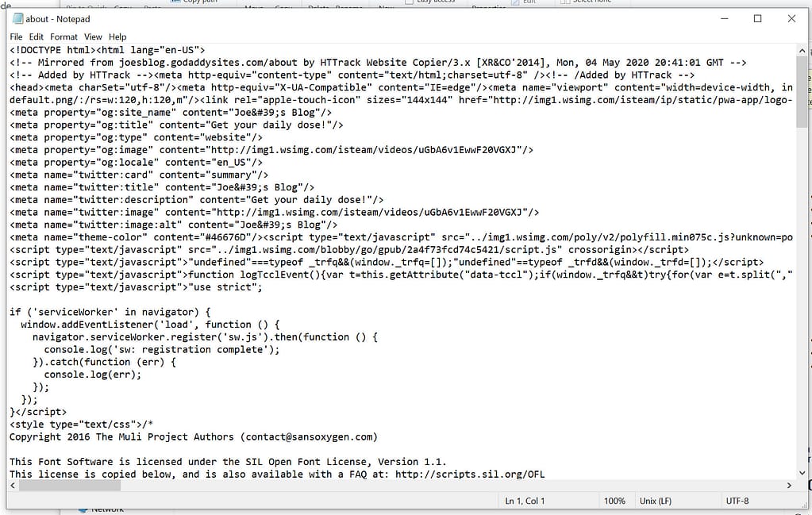Click the vertical scrollbar up arrow
Screen dimensions: 812x515
click(801, 51)
